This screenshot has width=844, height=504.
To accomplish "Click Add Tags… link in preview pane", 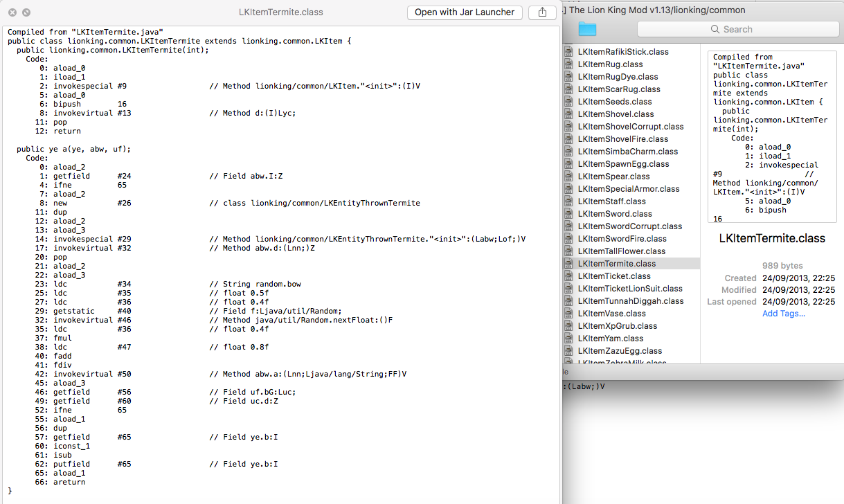I will point(784,314).
